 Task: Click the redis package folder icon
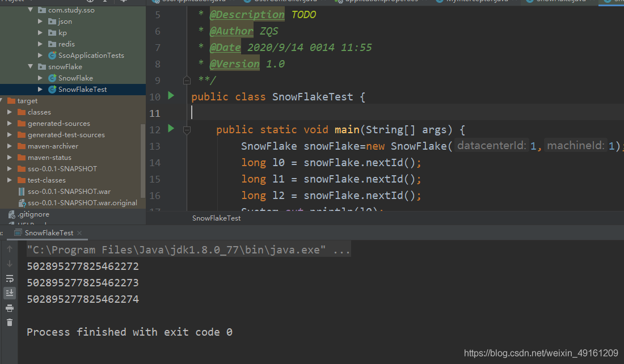(52, 44)
